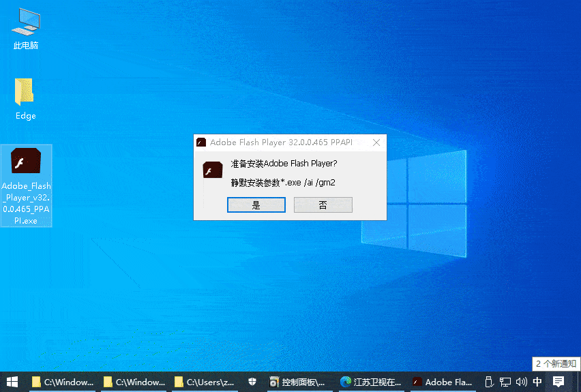Click the Flash Player logo inside the dialog

coord(213,170)
